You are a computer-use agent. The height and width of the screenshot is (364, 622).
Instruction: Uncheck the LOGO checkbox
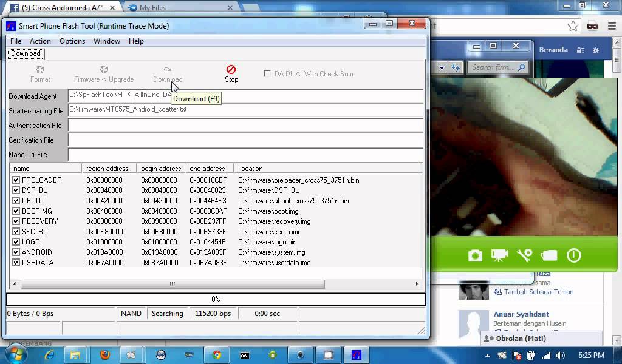(16, 241)
